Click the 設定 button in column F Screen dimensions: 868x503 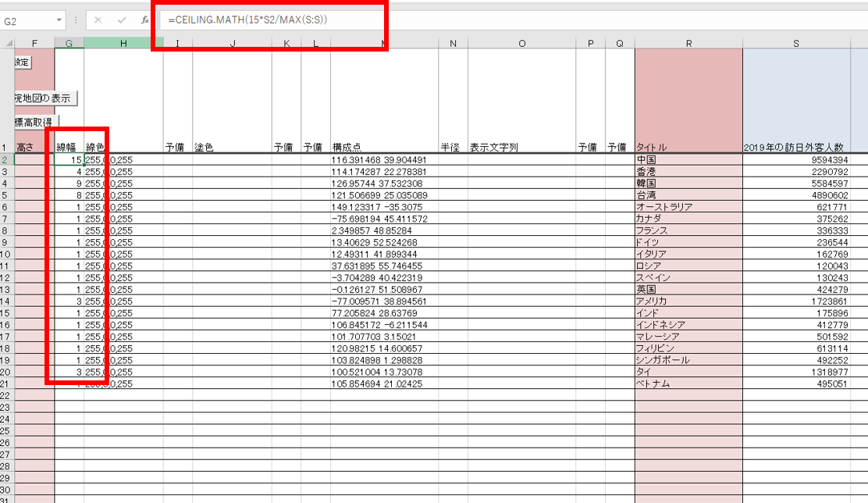click(22, 62)
